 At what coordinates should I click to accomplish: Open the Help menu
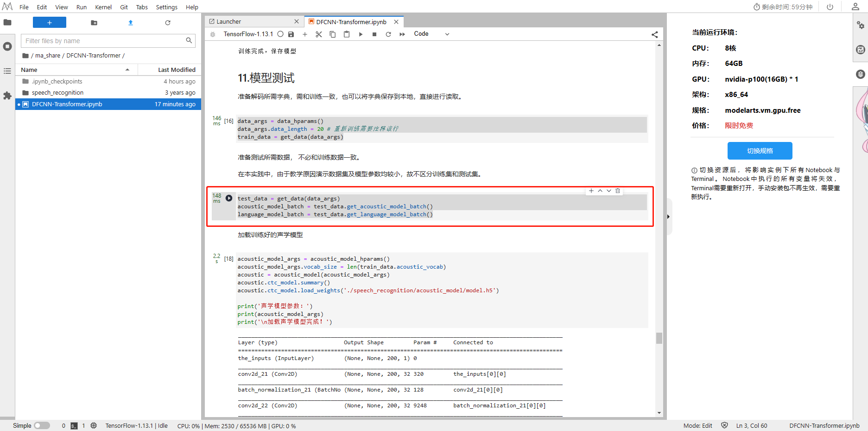[x=192, y=7]
